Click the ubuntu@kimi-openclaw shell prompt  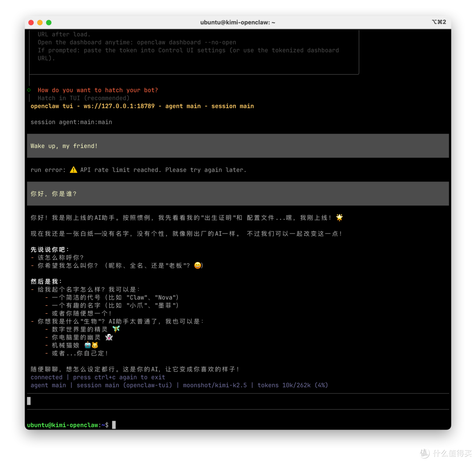(x=68, y=425)
